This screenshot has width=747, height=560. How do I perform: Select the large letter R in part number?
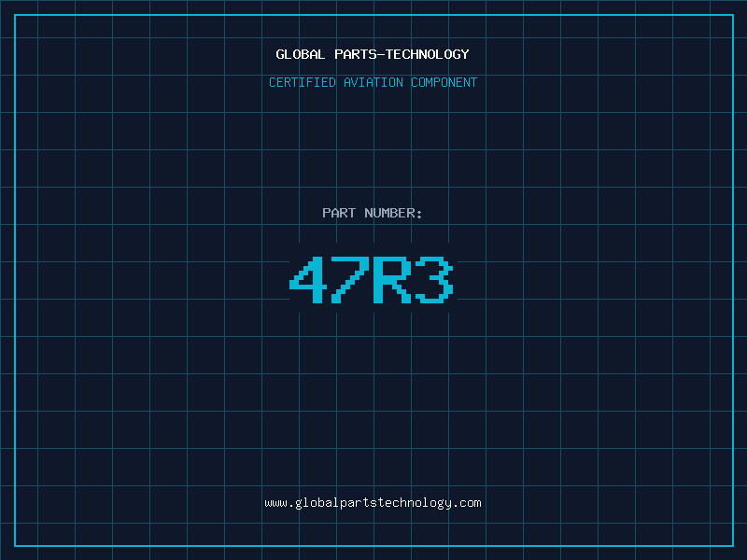click(x=392, y=279)
